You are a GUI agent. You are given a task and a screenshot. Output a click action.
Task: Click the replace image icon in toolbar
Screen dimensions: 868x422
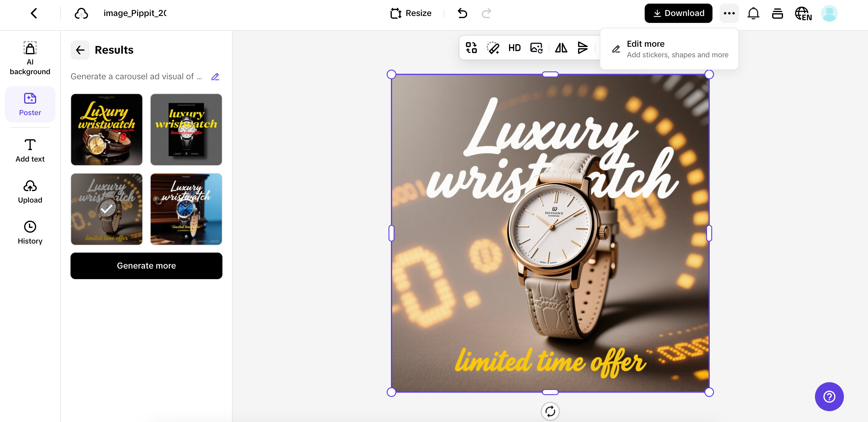536,48
